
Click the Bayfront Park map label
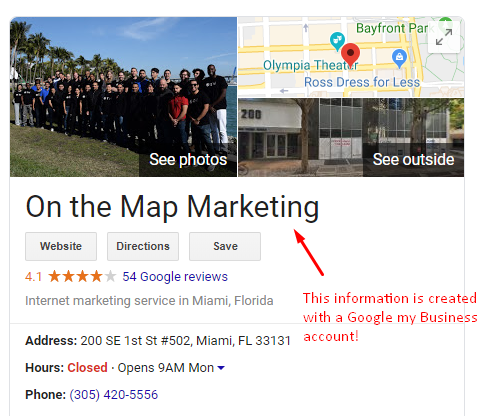(x=392, y=28)
